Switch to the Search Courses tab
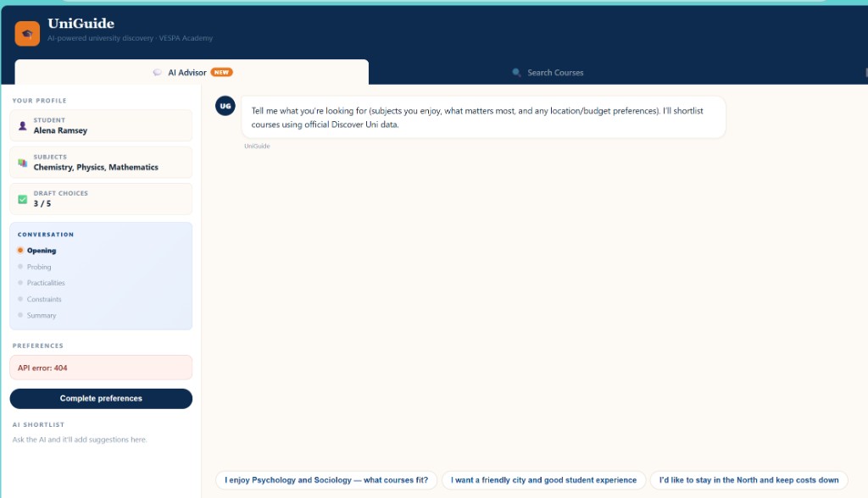 (x=548, y=73)
